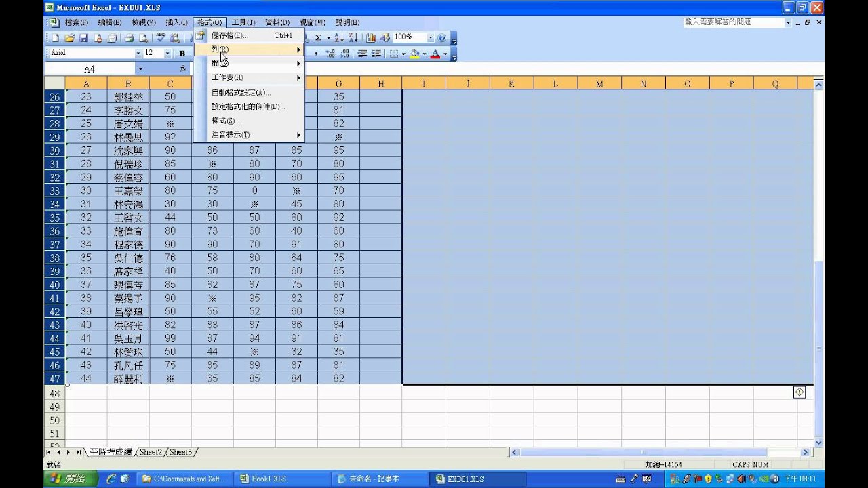Choose 儲存格(E)... from the Format menu
The height and width of the screenshot is (488, 868).
[249, 35]
